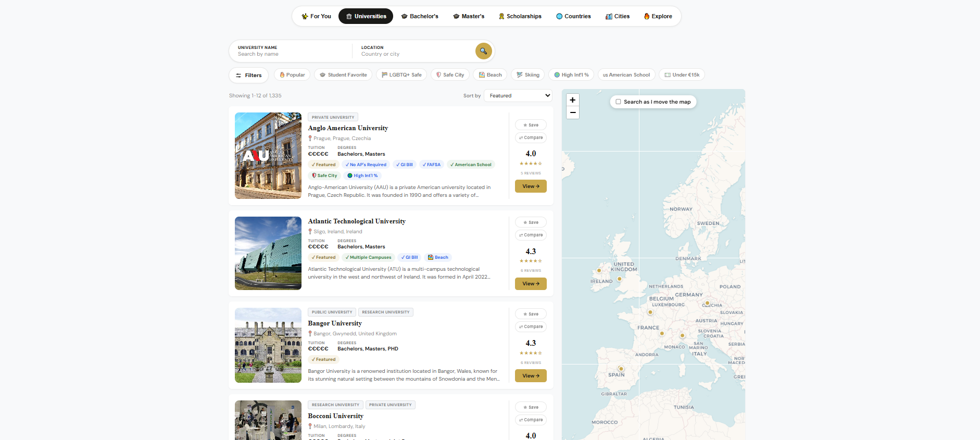This screenshot has width=980, height=440.
Task: Click the University Name search field
Action: [292, 51]
